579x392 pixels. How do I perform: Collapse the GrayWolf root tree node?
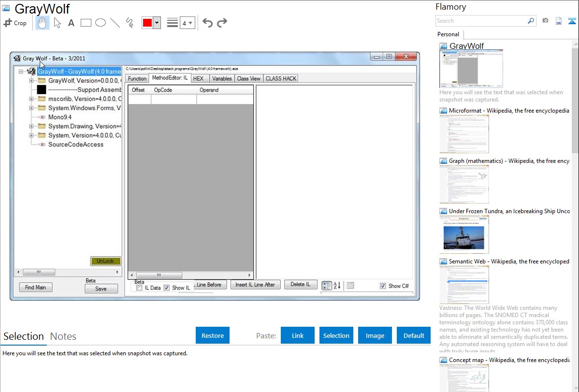(21, 72)
